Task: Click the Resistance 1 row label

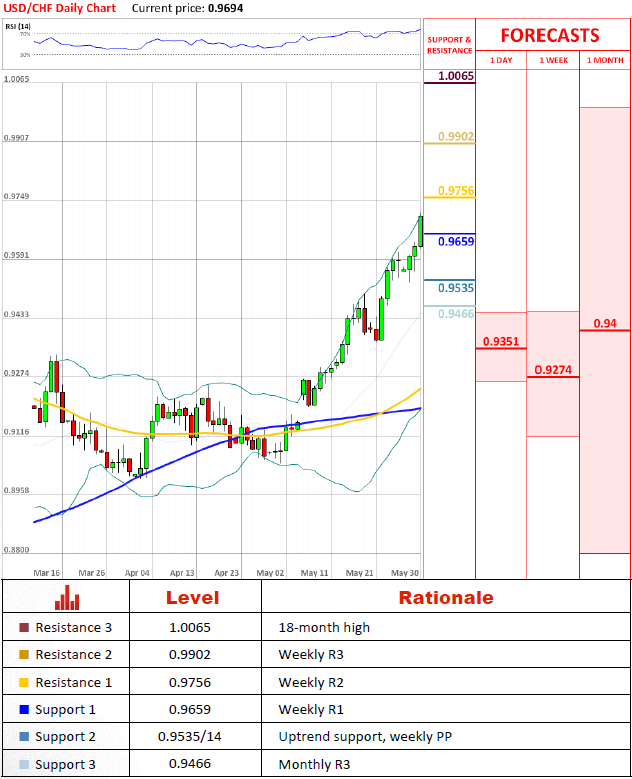Action: (x=74, y=682)
